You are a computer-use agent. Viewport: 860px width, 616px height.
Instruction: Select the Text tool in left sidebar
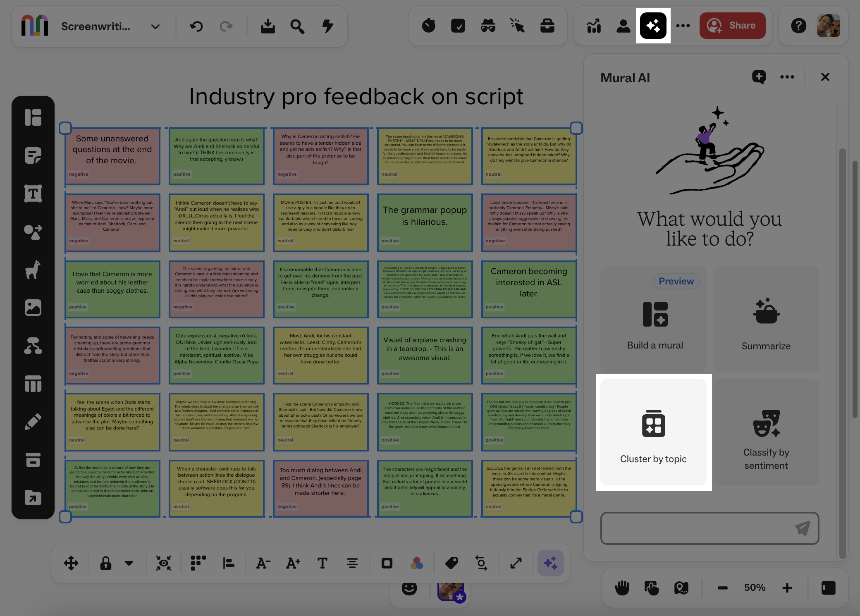coord(33,193)
